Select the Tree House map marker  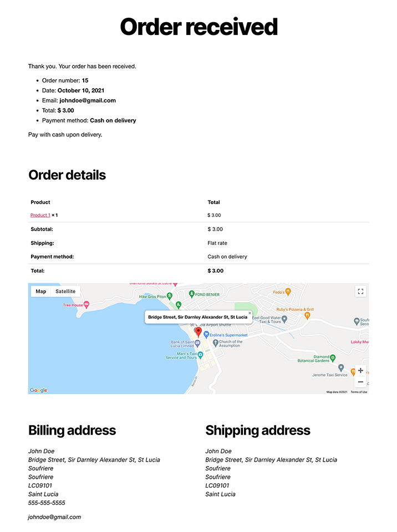click(x=86, y=305)
